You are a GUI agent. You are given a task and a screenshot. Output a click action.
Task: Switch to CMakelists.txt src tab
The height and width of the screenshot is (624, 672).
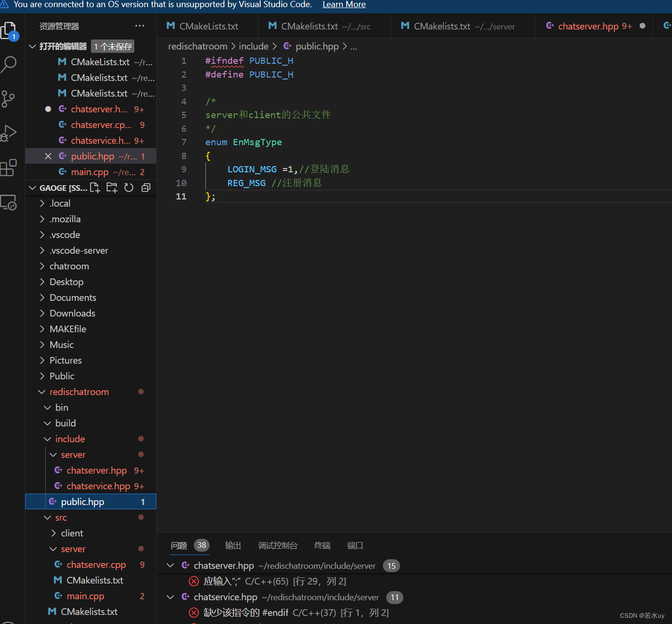324,26
